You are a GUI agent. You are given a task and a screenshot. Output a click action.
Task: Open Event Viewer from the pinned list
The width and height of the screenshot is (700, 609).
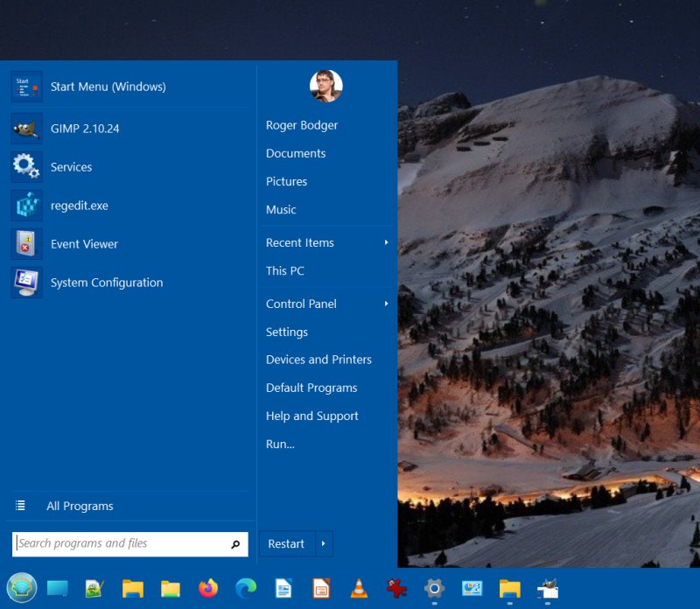click(84, 244)
